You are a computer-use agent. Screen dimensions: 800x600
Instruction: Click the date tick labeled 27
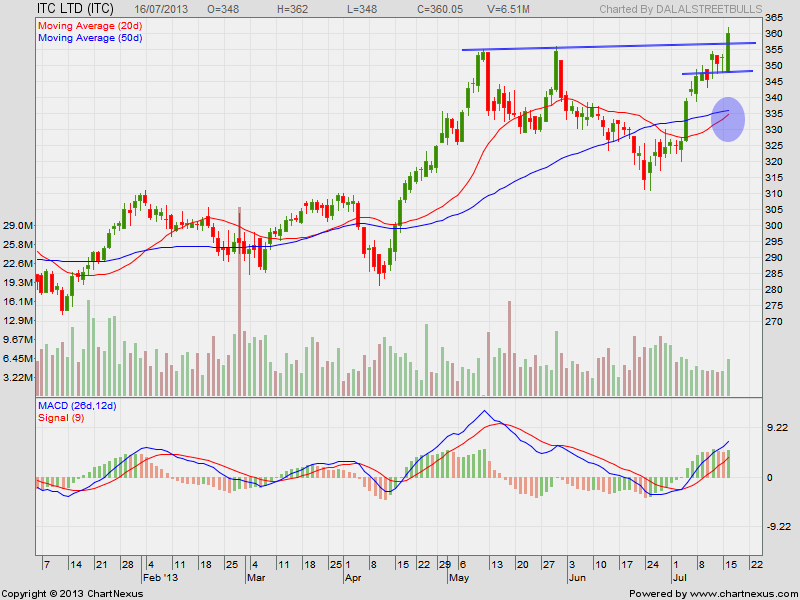coord(548,565)
